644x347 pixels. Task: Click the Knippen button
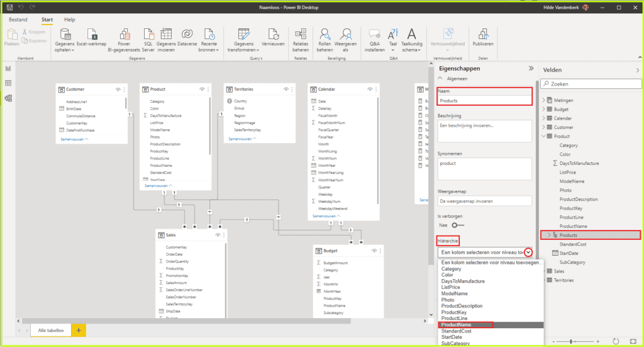point(34,31)
